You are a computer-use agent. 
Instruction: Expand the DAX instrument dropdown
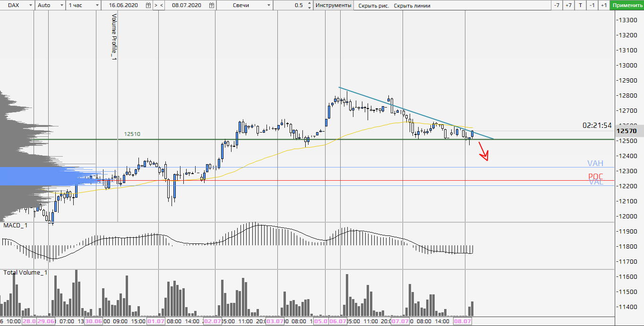31,5
